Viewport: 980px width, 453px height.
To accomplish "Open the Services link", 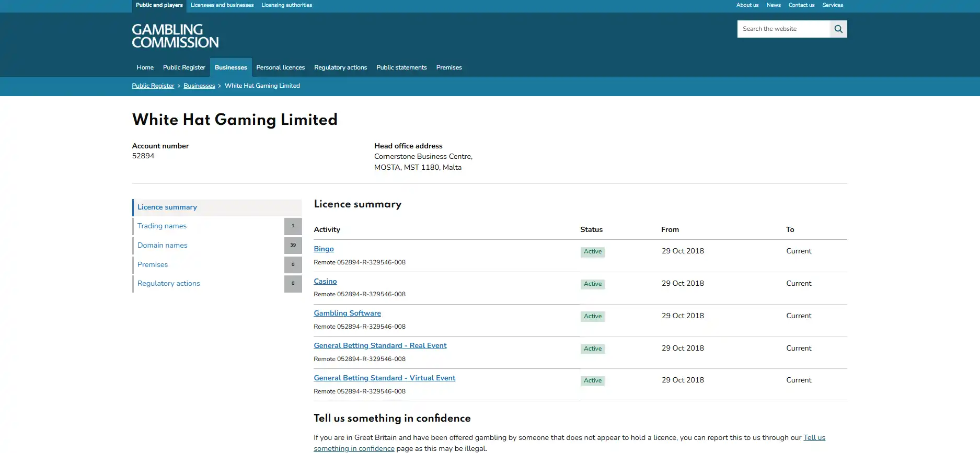I will tap(833, 5).
